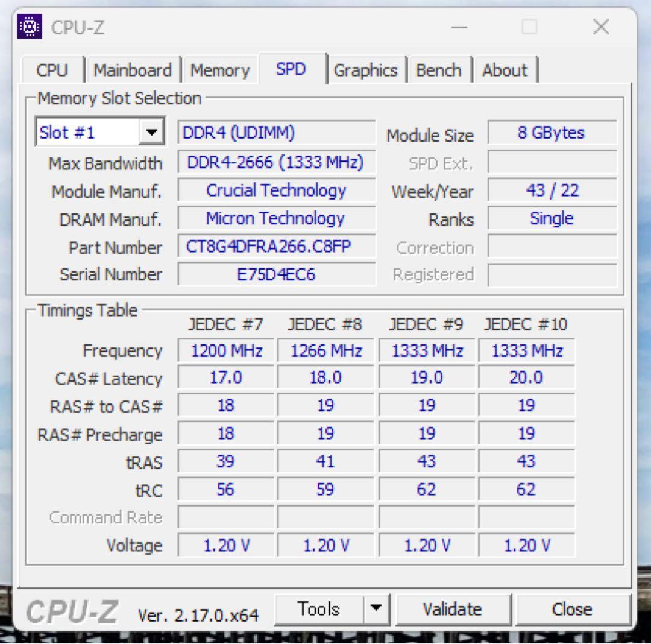The height and width of the screenshot is (644, 651).
Task: Click the 19.0 CAS# latency cell
Action: point(427,378)
